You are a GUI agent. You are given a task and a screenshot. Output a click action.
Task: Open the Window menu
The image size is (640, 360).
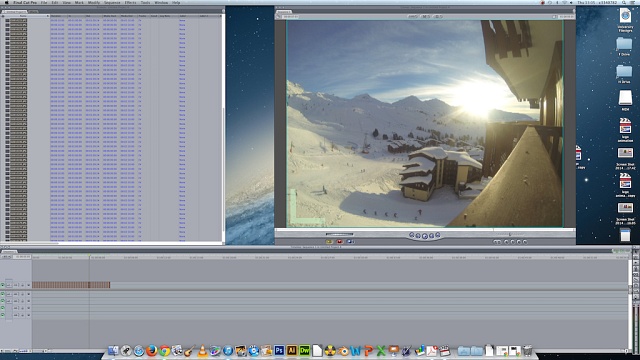click(x=161, y=2)
